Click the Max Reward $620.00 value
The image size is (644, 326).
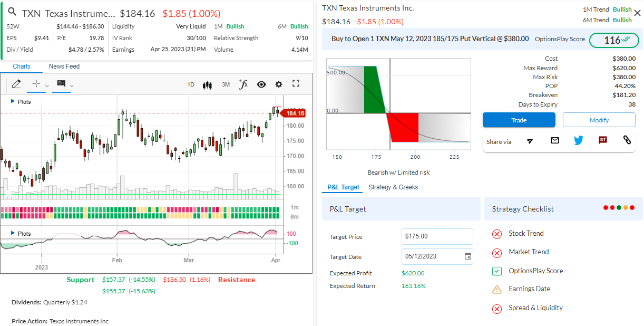[x=624, y=68]
